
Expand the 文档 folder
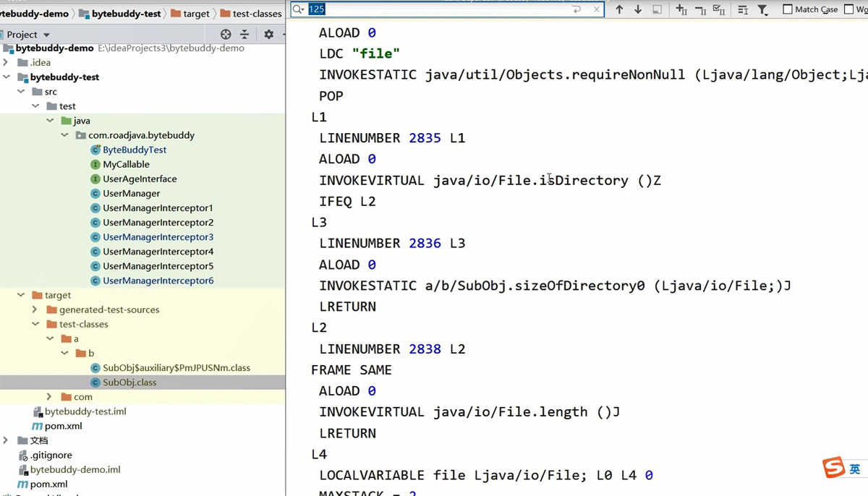[6, 440]
